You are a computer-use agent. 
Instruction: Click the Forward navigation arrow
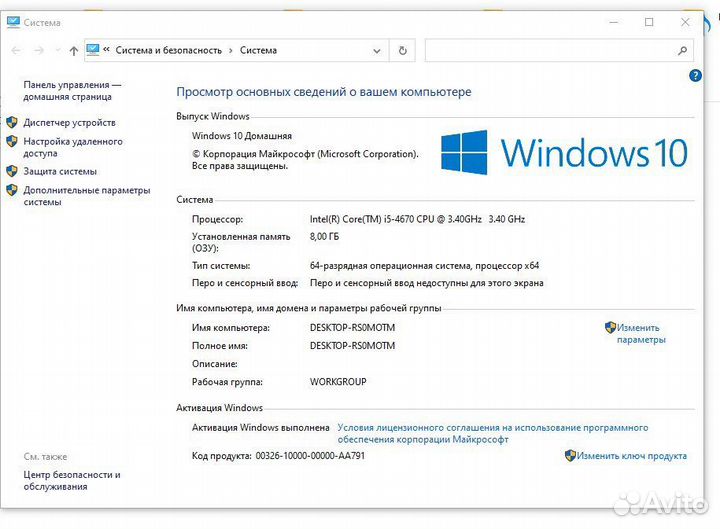click(x=39, y=51)
